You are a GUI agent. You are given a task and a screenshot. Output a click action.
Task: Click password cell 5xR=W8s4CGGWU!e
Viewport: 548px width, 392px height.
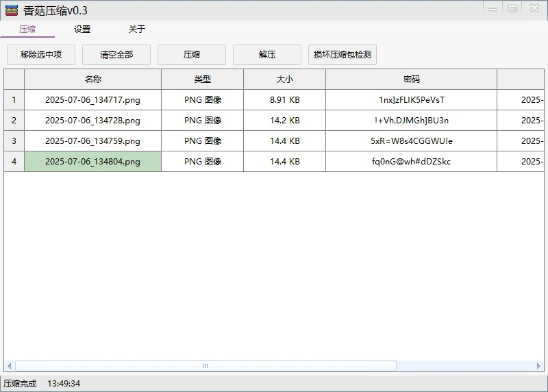point(412,141)
